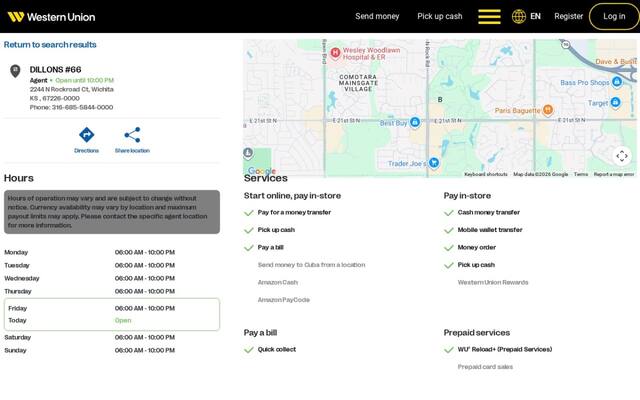Click the Target map marker

coord(615,102)
